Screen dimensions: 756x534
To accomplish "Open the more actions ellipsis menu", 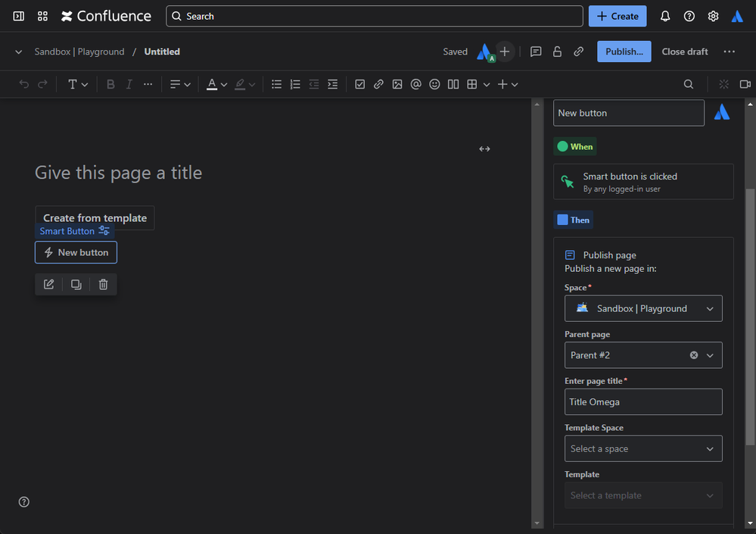I will point(729,52).
